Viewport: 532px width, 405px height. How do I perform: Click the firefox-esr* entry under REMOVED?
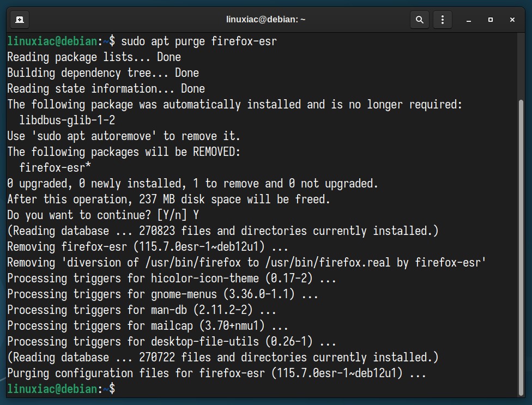55,167
